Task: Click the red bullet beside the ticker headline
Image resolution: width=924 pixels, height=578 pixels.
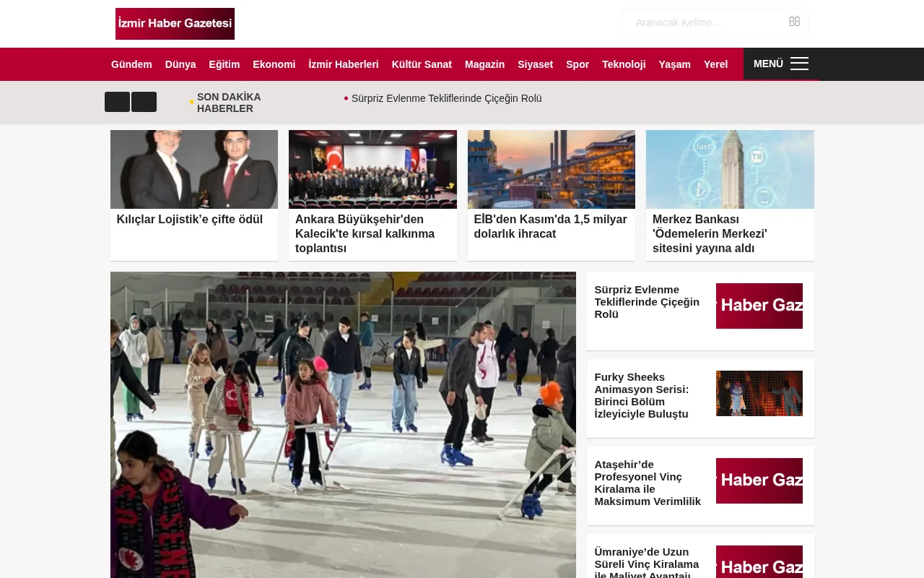Action: pos(346,98)
